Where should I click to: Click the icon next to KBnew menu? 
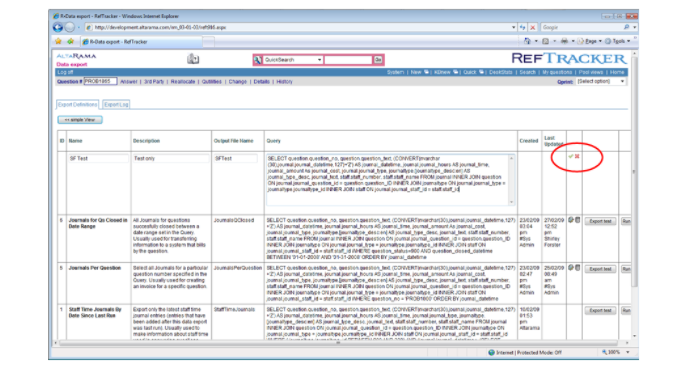click(455, 72)
